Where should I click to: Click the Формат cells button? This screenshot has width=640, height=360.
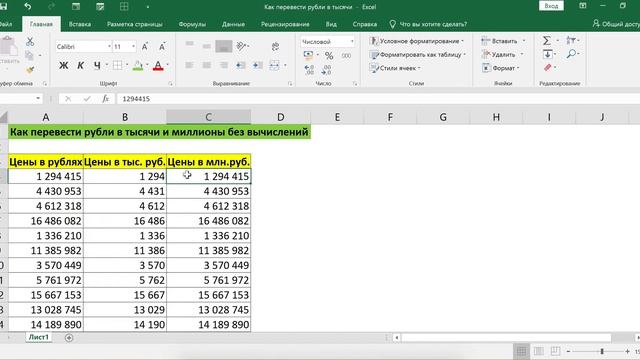[x=501, y=68]
